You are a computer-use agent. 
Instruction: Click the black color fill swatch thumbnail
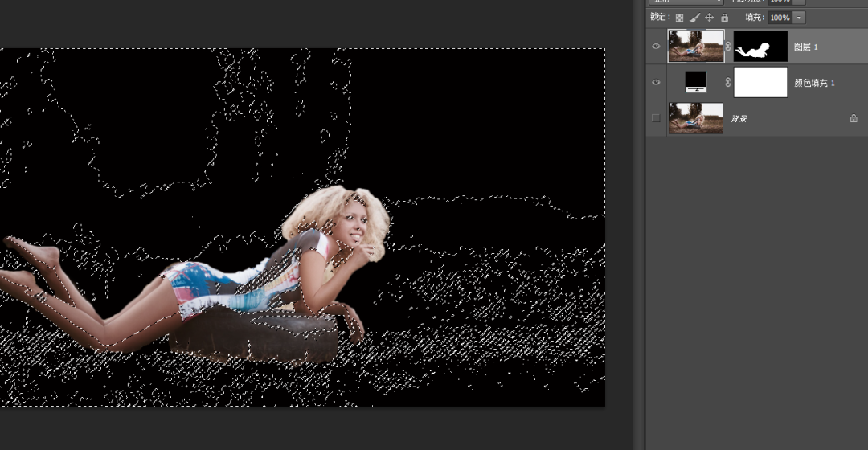(x=696, y=82)
